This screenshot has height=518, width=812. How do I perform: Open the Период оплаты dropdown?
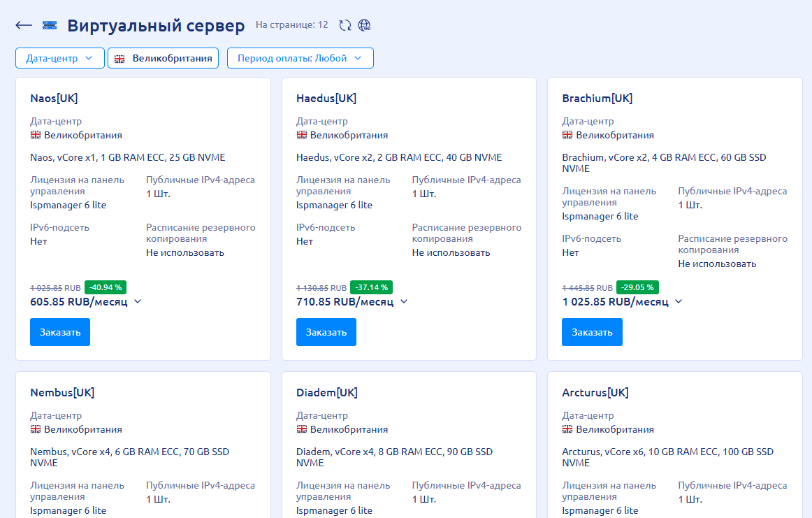(300, 58)
